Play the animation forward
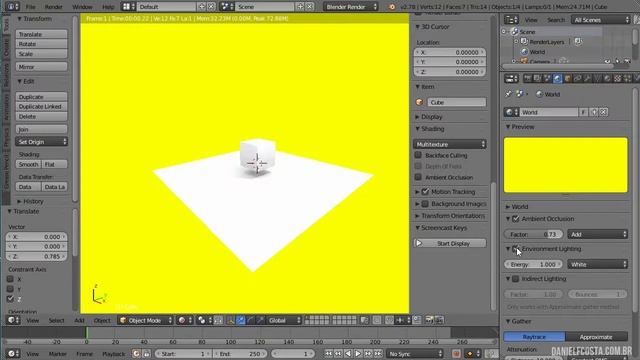Screen dimensions: 640x360 (x=358, y=353)
